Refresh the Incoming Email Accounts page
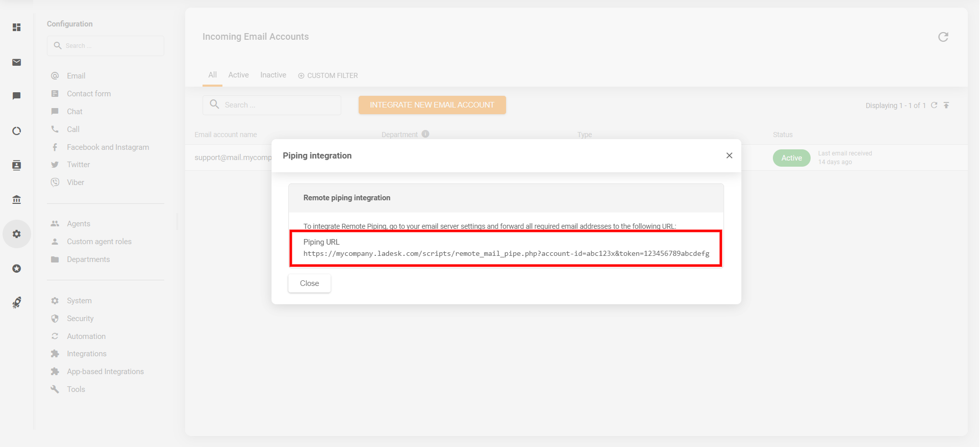 pyautogui.click(x=943, y=37)
